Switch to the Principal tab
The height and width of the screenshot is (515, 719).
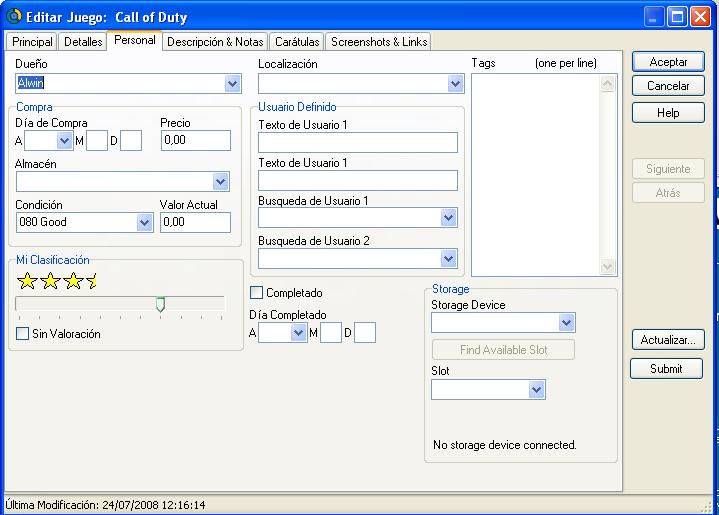click(32, 42)
